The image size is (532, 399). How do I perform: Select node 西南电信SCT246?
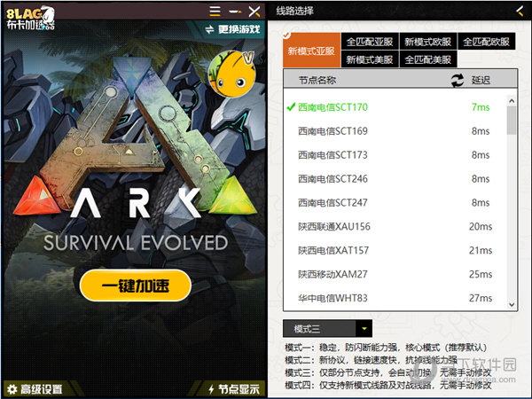pyautogui.click(x=395, y=179)
